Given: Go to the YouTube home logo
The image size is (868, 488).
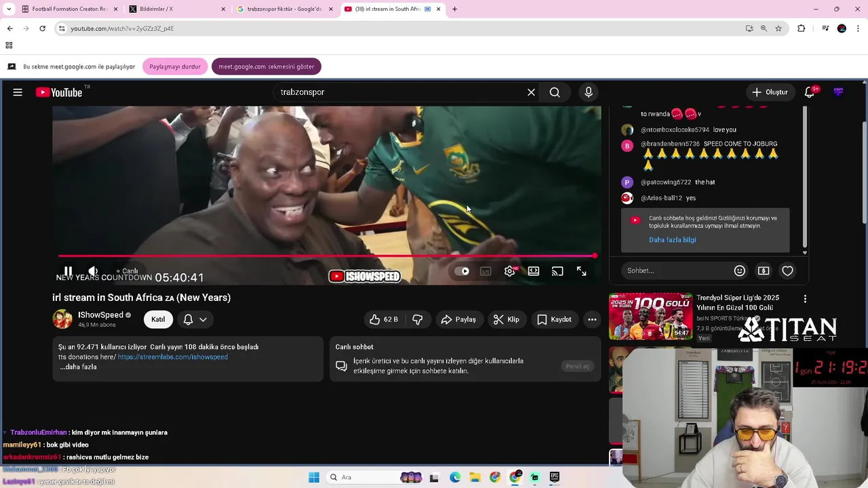Looking at the screenshot, I should 59,92.
